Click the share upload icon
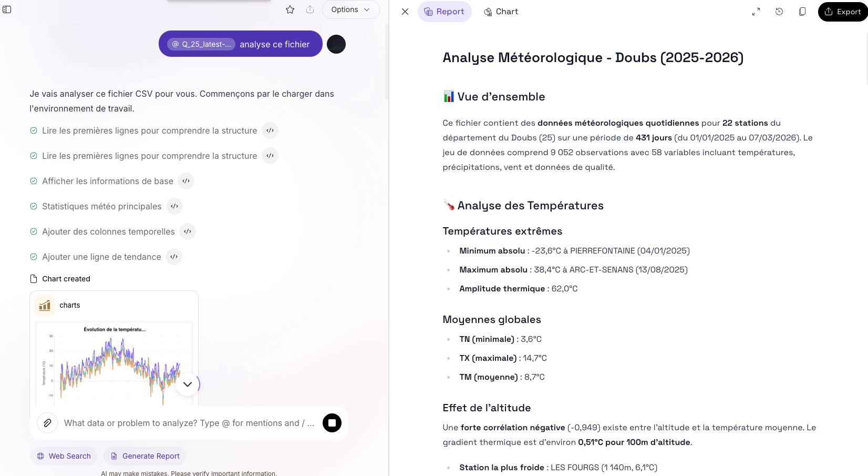Image resolution: width=868 pixels, height=476 pixels. [x=310, y=9]
